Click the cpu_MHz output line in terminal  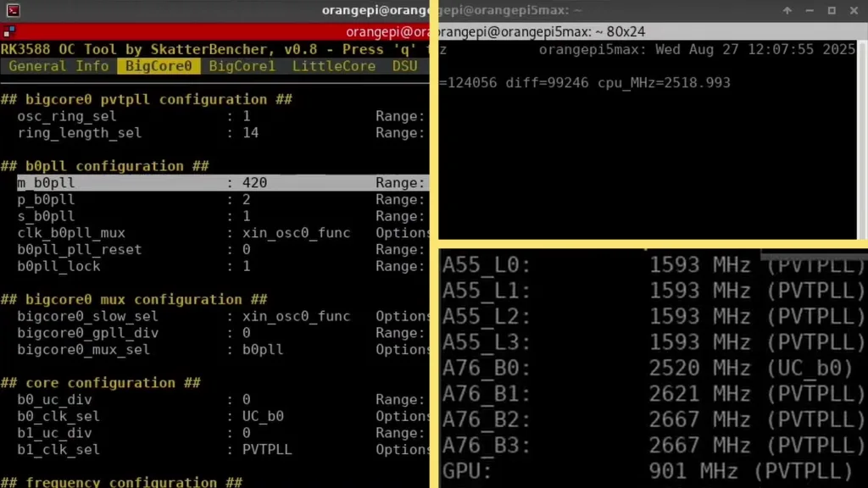(x=585, y=83)
